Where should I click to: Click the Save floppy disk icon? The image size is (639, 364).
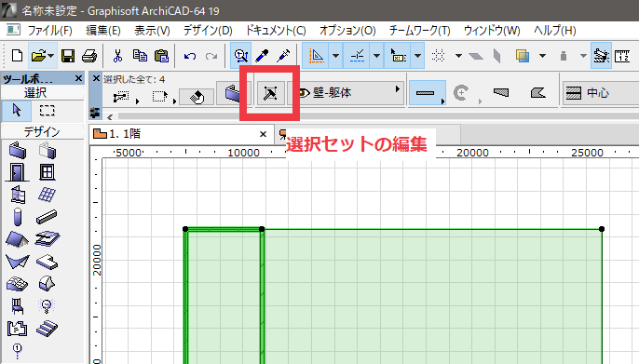[x=68, y=56]
